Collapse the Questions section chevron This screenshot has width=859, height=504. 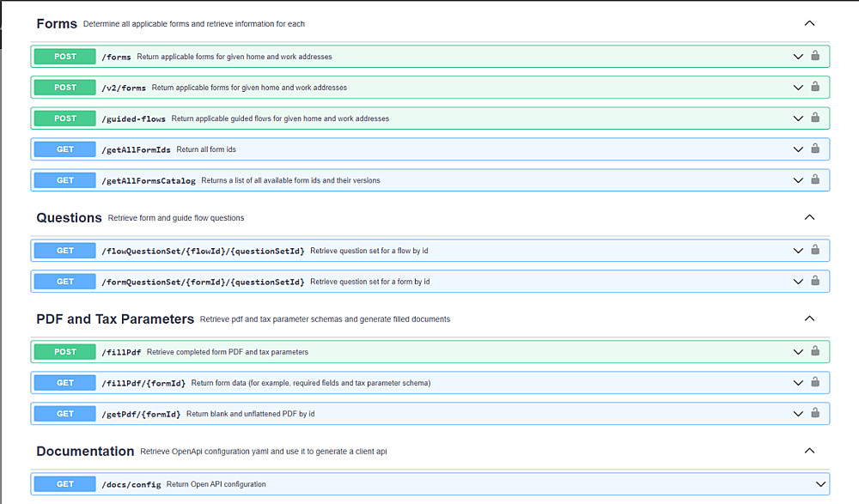pos(809,218)
